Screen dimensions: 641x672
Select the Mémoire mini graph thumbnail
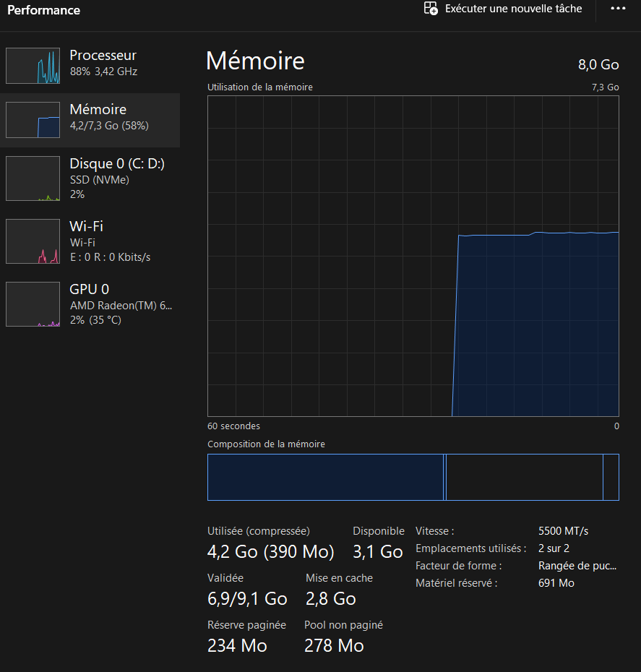point(33,120)
